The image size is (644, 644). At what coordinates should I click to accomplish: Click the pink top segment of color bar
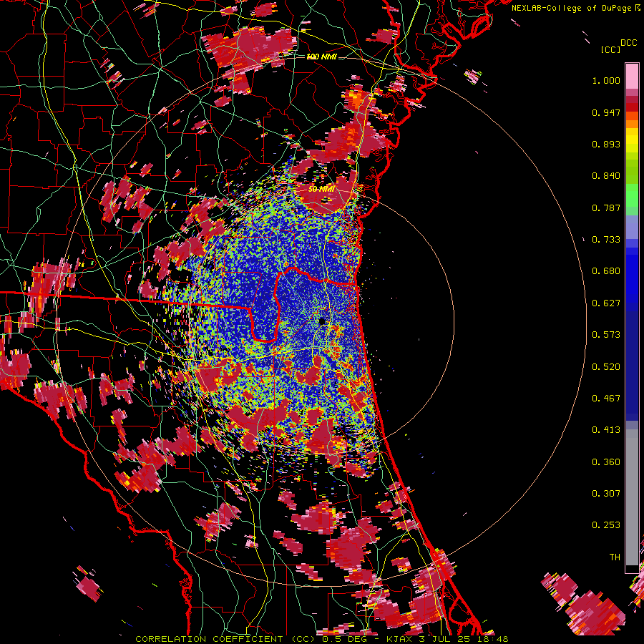point(632,77)
